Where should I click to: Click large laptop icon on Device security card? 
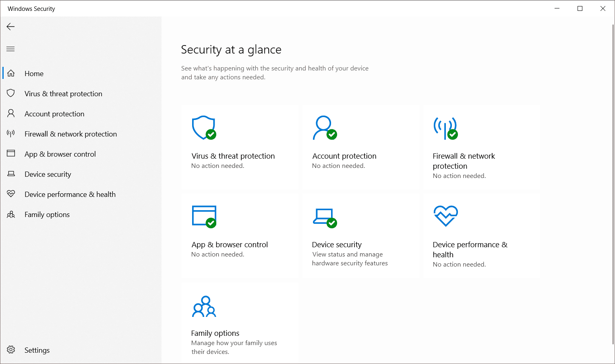click(325, 218)
